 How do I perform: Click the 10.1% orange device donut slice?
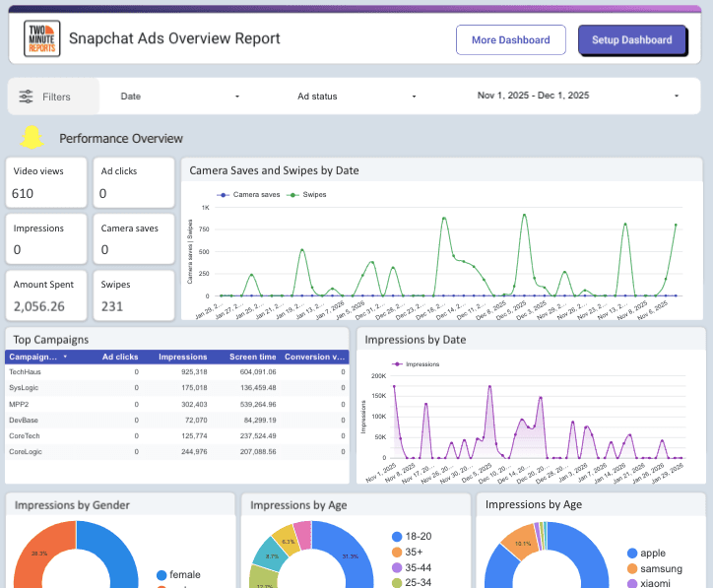pyautogui.click(x=523, y=543)
